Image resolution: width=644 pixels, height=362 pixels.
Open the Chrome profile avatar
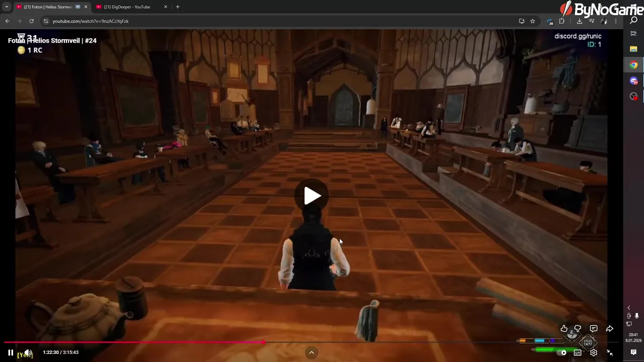pos(604,21)
